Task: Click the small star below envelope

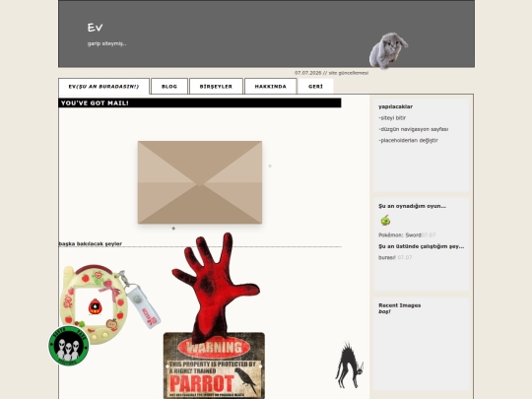Action: pos(173,229)
